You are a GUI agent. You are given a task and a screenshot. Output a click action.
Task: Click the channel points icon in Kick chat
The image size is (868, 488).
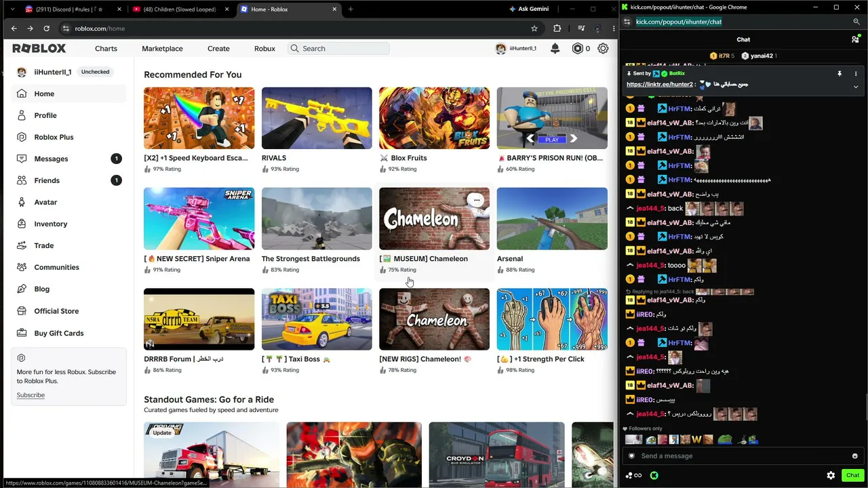633,476
